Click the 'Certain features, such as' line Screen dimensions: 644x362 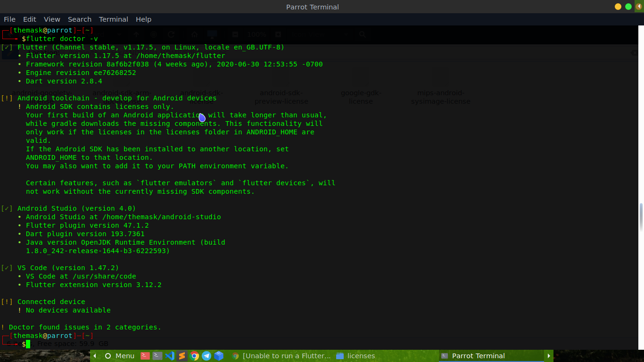pyautogui.click(x=181, y=183)
